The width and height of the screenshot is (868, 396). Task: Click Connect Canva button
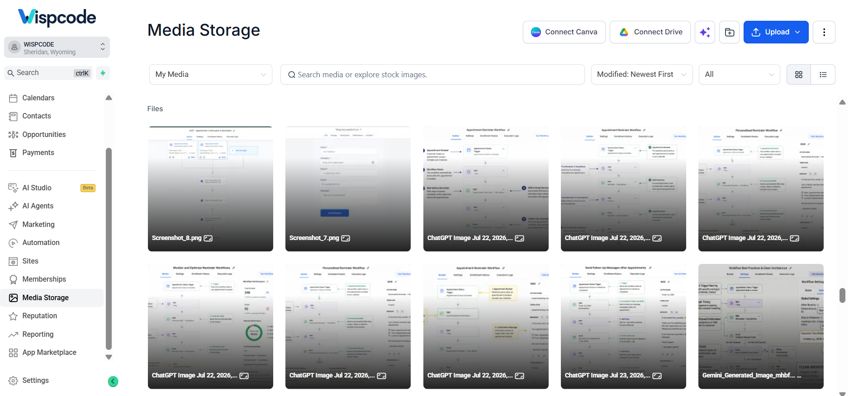[564, 32]
